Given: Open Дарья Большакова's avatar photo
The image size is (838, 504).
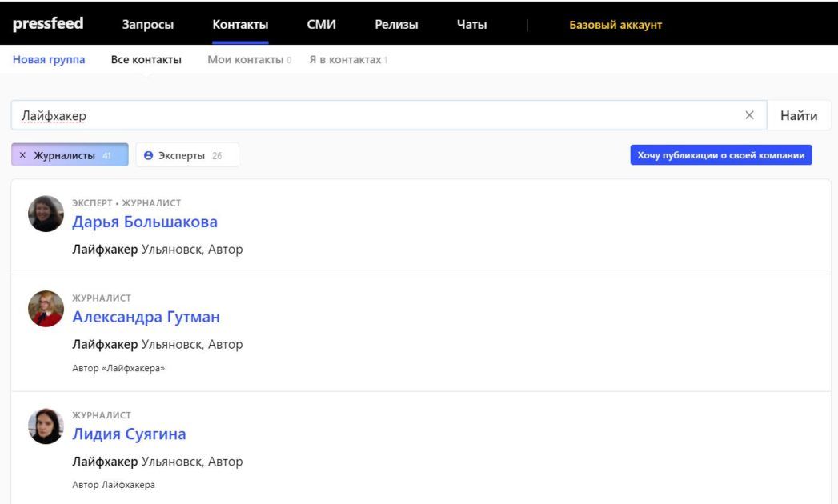Looking at the screenshot, I should (x=46, y=214).
